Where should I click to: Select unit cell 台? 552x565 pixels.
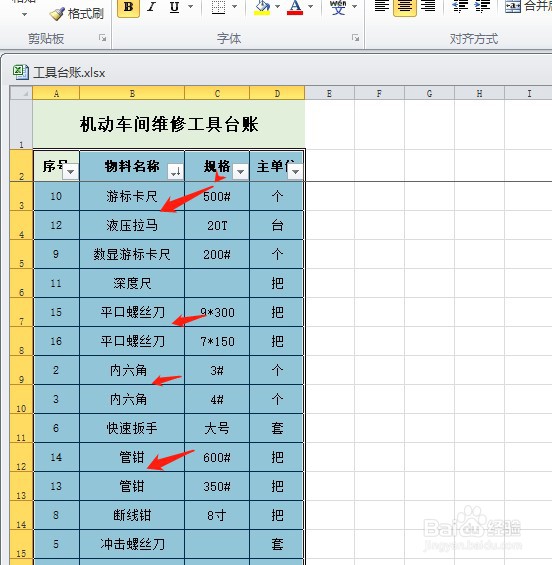277,225
